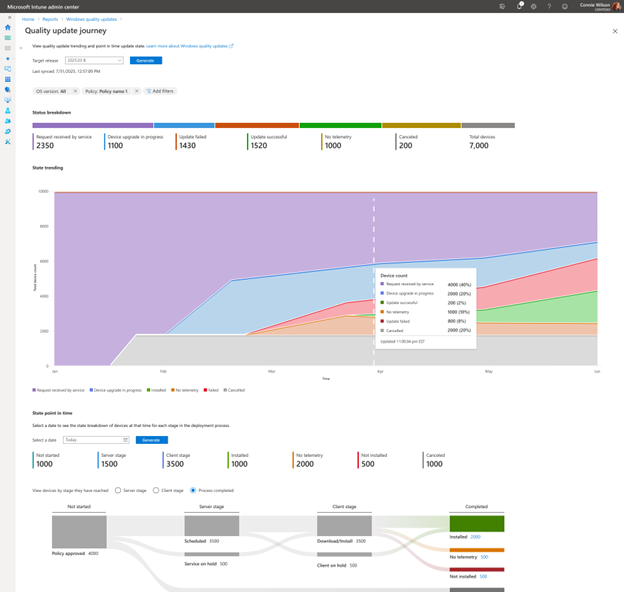
Task: Open Tenant administration icon in sidebar
Action: (x=8, y=131)
